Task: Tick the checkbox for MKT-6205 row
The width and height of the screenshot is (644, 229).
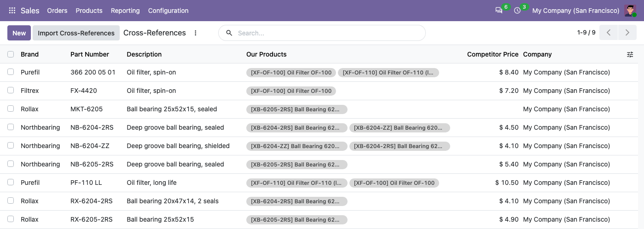Action: click(x=11, y=109)
